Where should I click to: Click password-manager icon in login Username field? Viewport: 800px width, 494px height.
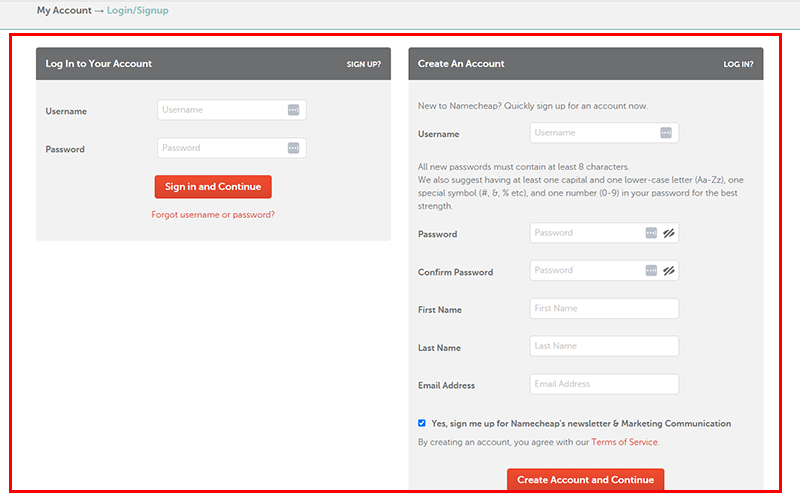click(293, 110)
